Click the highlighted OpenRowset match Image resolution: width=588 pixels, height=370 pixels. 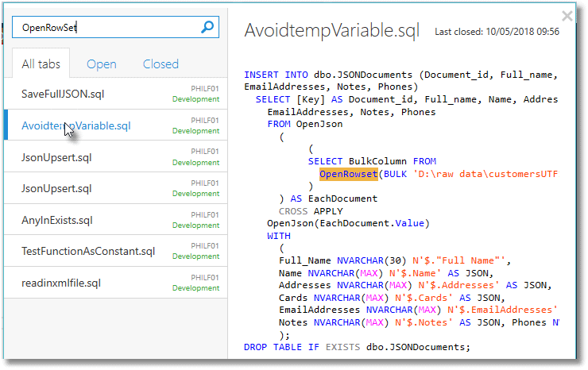pos(348,174)
